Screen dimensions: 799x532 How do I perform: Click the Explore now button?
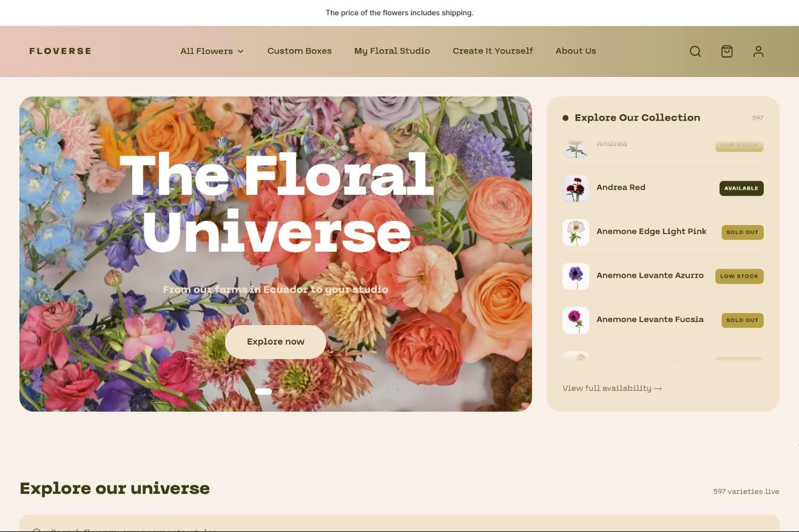[x=275, y=342]
